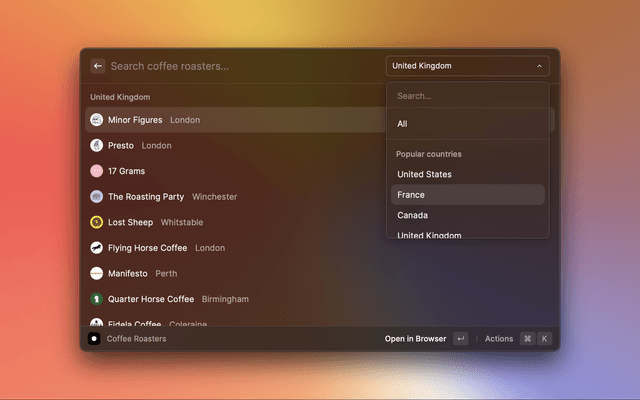Click the back arrow button
Viewport: 640px width, 400px height.
(x=98, y=66)
